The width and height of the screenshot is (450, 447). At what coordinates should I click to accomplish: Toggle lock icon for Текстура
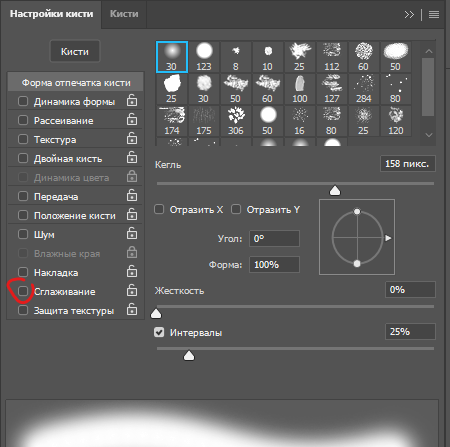(x=132, y=138)
